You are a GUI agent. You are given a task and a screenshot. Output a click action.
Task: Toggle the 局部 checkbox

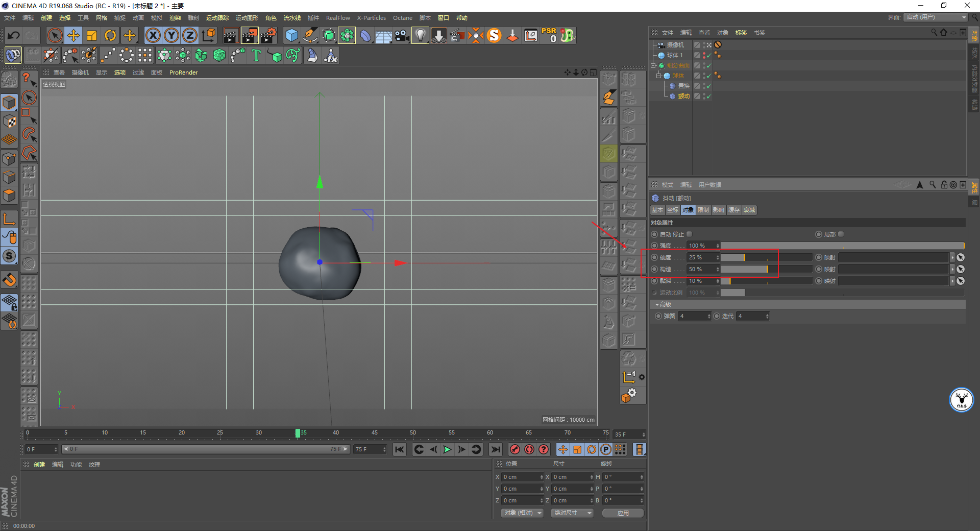tap(841, 234)
